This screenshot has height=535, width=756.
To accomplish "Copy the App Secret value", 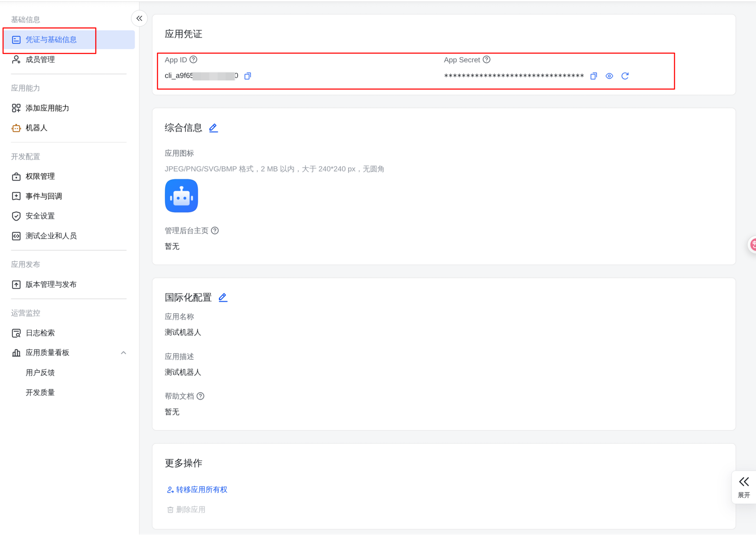I will point(594,76).
